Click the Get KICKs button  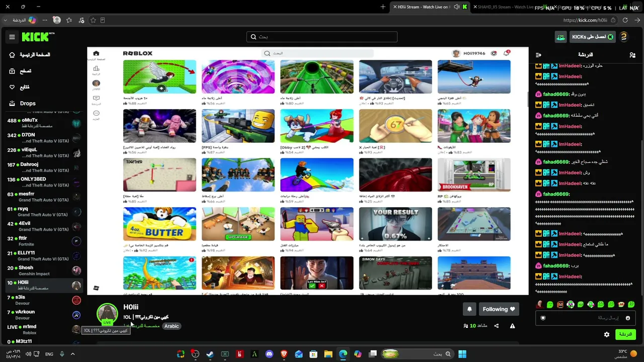pyautogui.click(x=592, y=37)
